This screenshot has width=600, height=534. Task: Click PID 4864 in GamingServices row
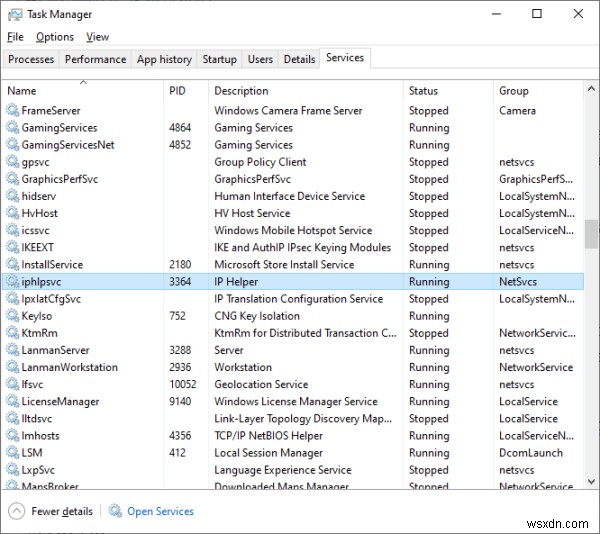click(180, 128)
